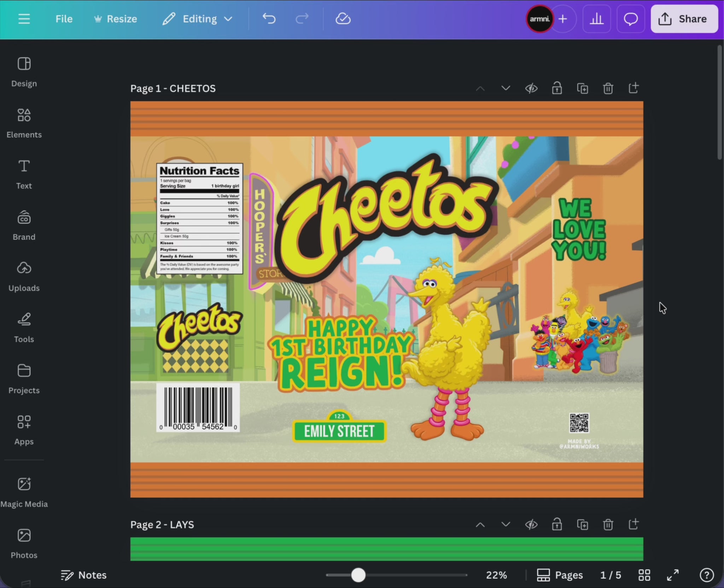
Task: Click the zoom slider handle
Action: click(x=358, y=575)
